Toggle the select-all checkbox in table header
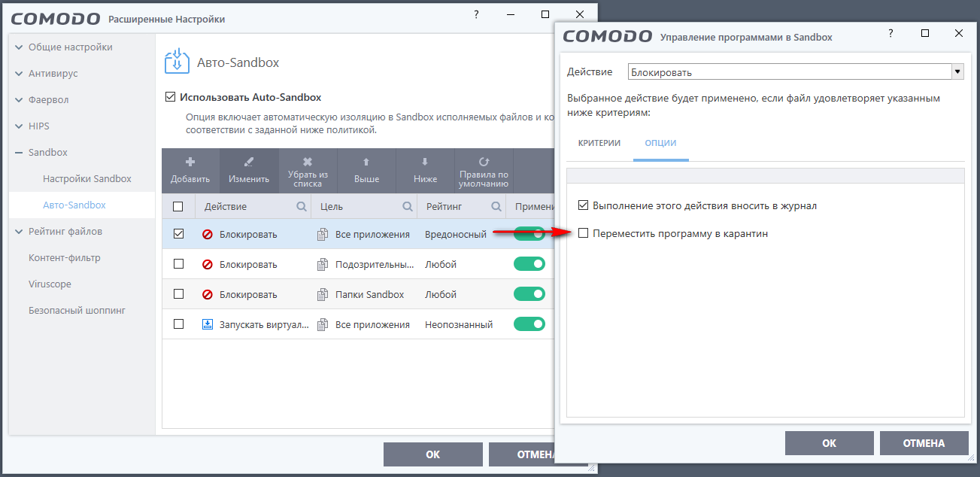 click(178, 206)
